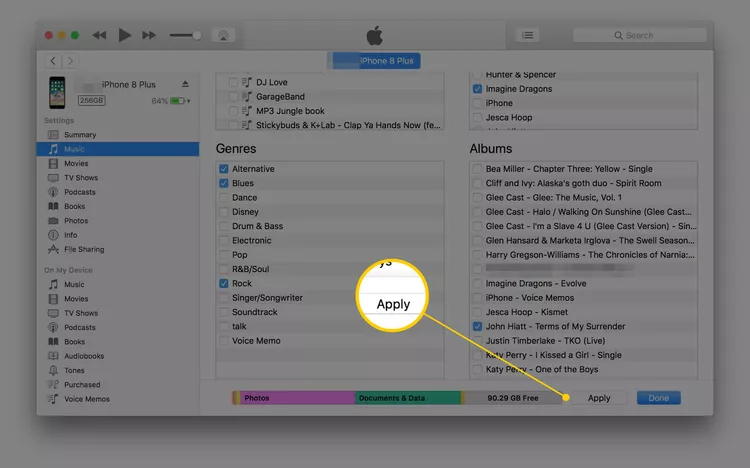
Task: Click the Documents & Data storage segment
Action: pos(408,398)
